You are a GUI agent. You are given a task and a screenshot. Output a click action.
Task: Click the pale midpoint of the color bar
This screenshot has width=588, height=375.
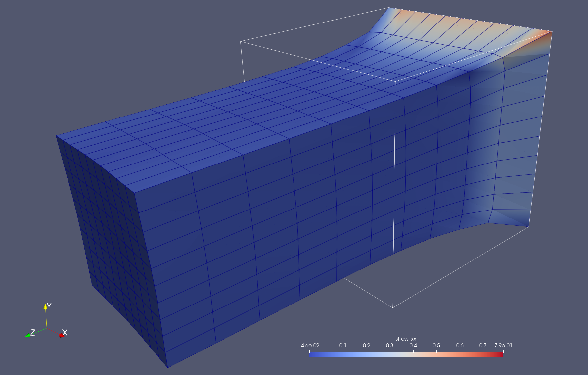pyautogui.click(x=406, y=355)
